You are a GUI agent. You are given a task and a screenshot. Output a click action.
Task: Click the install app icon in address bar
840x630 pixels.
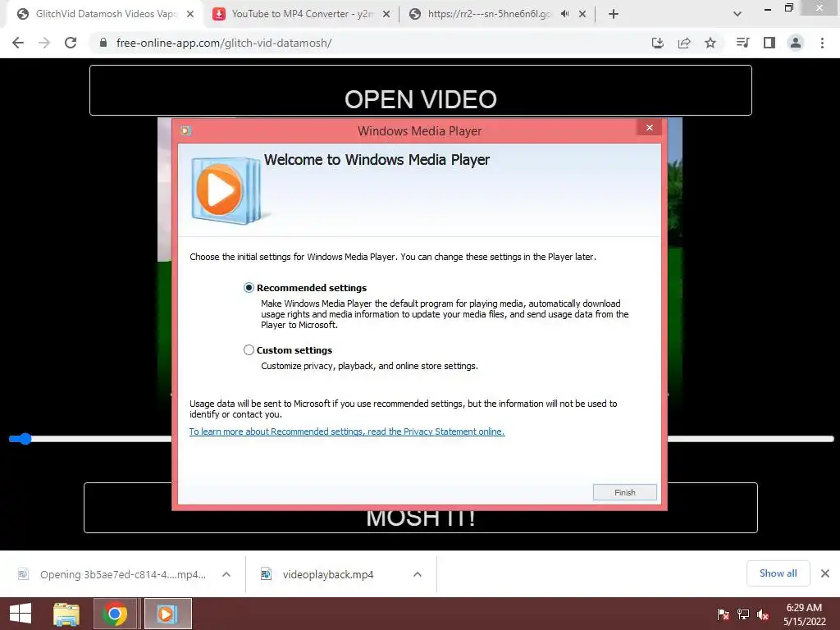658,43
